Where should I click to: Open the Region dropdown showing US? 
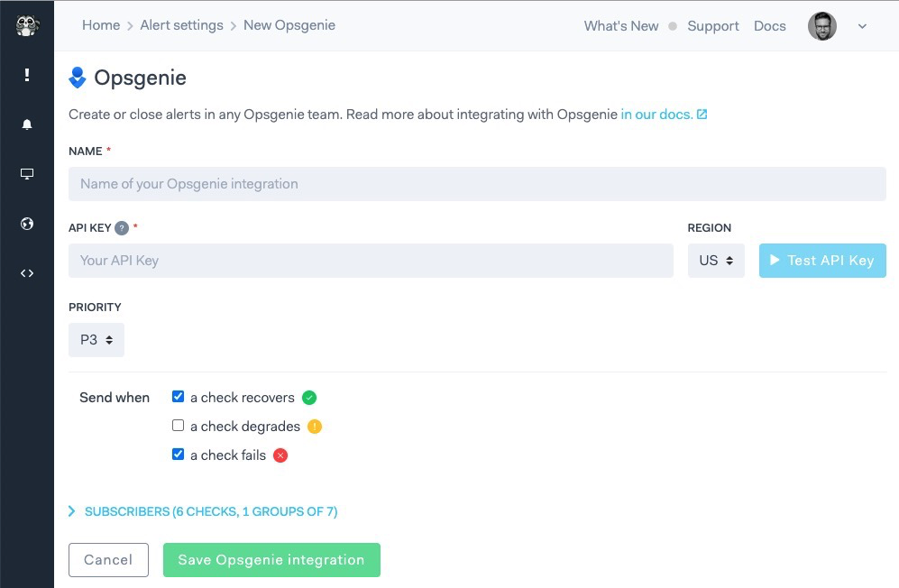click(715, 260)
